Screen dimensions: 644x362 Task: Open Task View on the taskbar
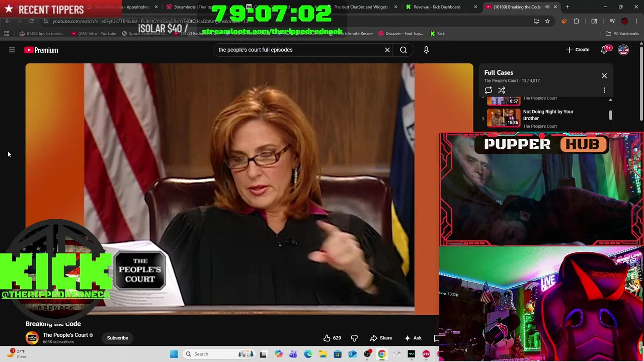(x=263, y=354)
